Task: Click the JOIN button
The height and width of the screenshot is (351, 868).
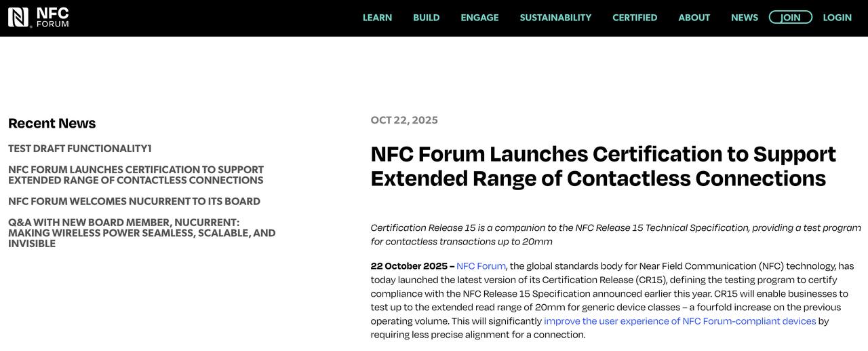Action: (790, 18)
